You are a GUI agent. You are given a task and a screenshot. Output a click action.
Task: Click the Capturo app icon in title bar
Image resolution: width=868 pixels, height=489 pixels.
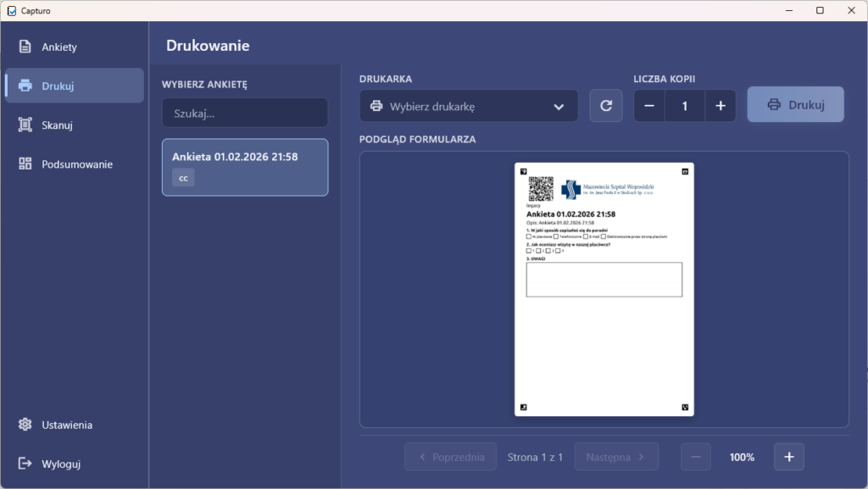coord(12,10)
